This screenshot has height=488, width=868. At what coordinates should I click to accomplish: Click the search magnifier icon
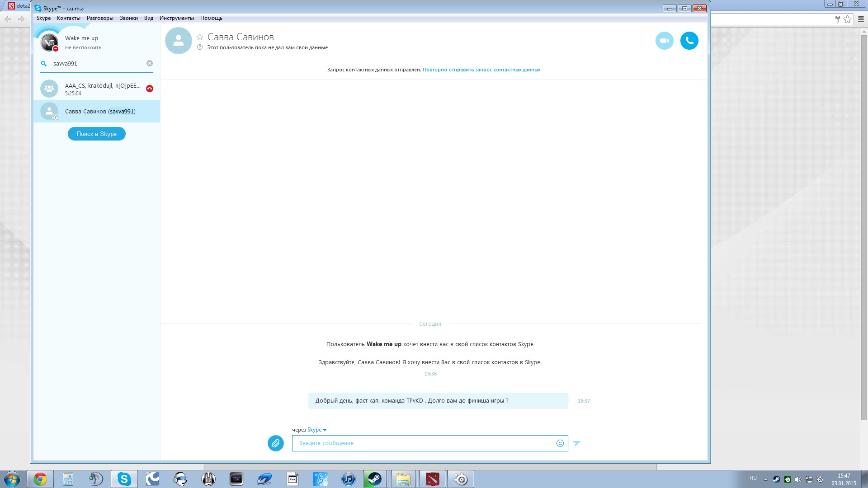tap(44, 64)
